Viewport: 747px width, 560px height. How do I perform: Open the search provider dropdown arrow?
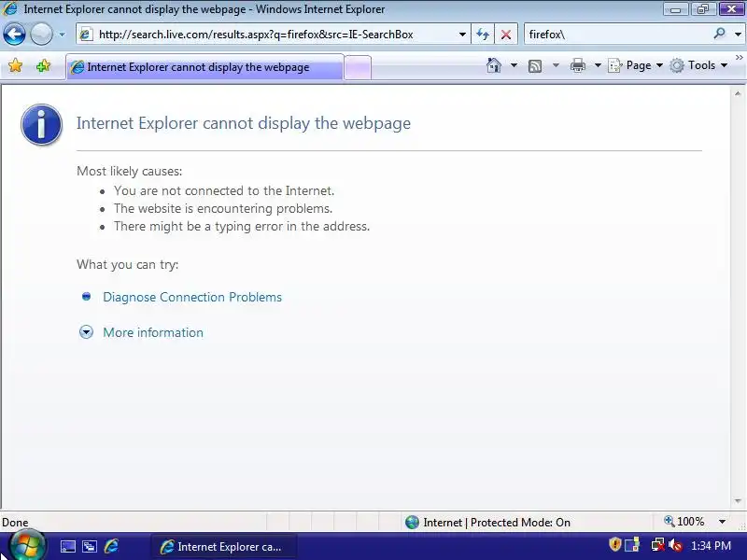738,35
